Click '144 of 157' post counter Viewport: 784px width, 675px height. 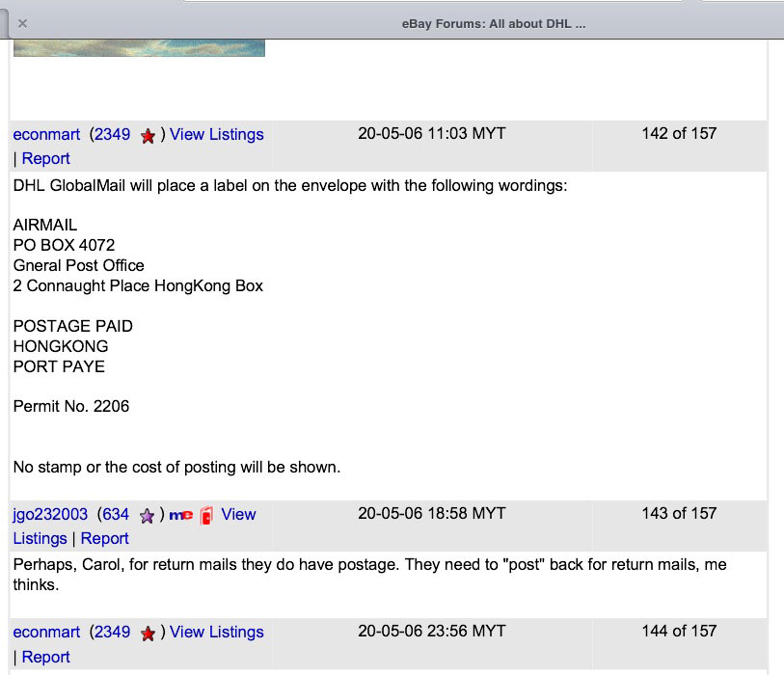(679, 631)
